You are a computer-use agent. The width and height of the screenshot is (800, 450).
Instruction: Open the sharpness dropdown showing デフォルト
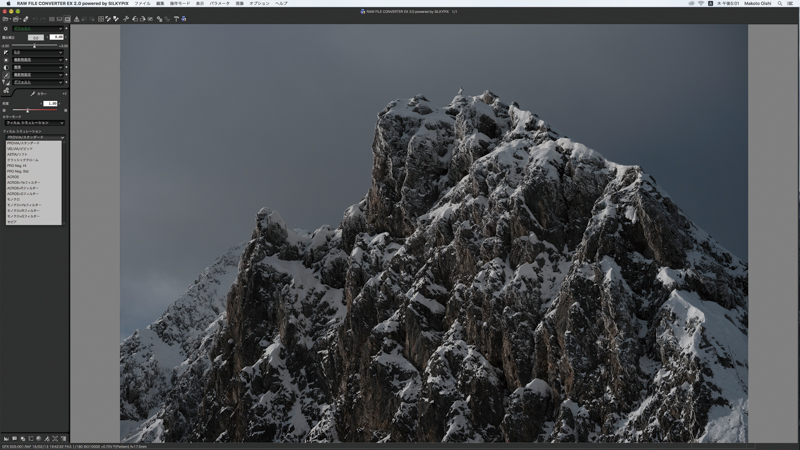(38, 82)
